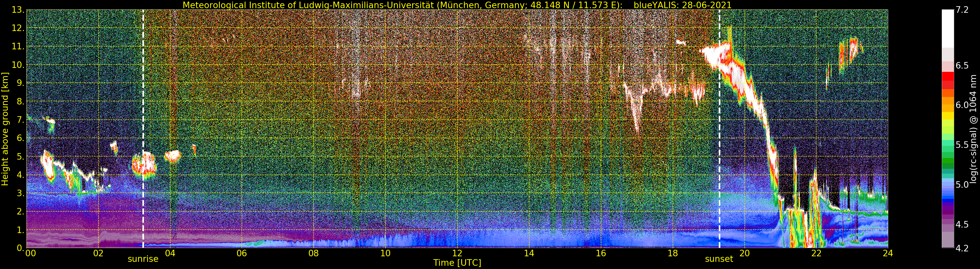Click the time axis tick '12'
This screenshot has height=269, width=980.
[x=457, y=254]
